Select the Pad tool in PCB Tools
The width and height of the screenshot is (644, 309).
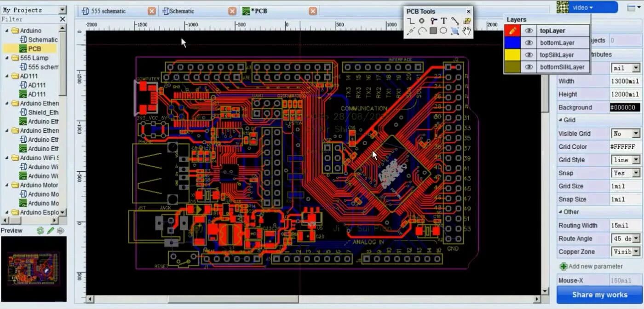(x=421, y=21)
